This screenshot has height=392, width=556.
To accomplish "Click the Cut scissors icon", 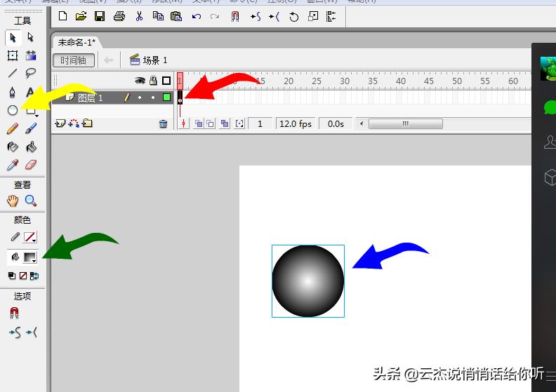I will (x=140, y=16).
